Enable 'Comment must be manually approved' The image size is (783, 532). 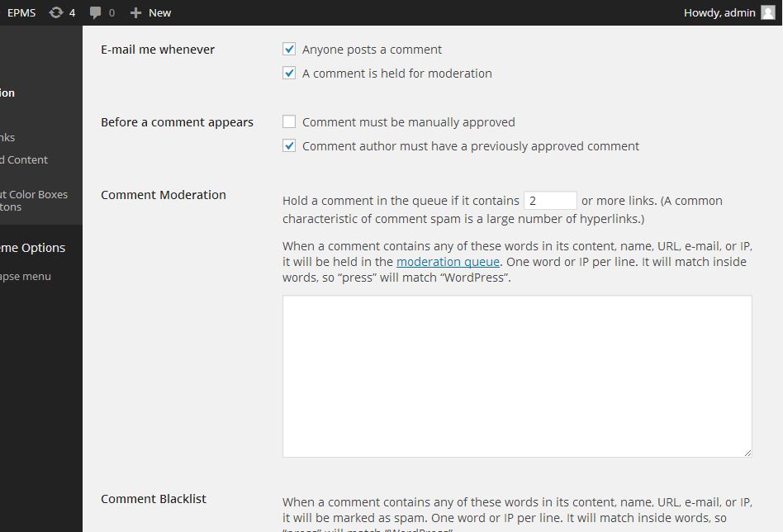pyautogui.click(x=289, y=122)
